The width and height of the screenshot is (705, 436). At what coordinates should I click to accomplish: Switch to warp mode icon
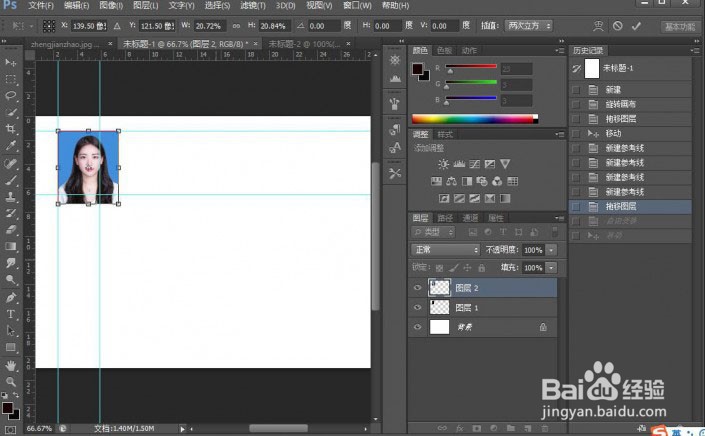pyautogui.click(x=598, y=26)
